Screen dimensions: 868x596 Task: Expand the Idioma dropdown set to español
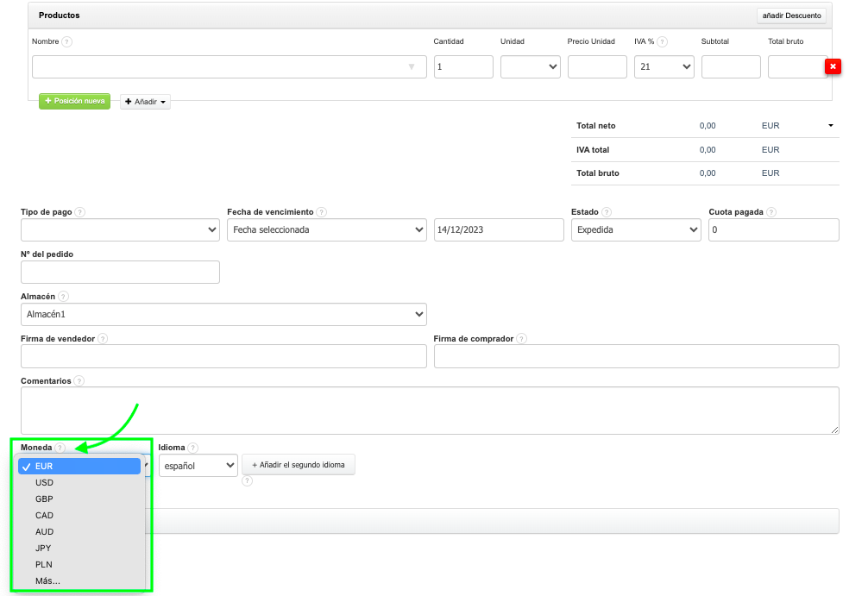[x=198, y=466]
